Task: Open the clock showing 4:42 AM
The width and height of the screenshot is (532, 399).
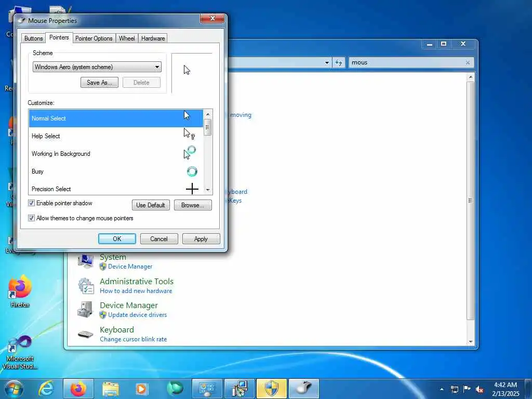Action: (506, 389)
